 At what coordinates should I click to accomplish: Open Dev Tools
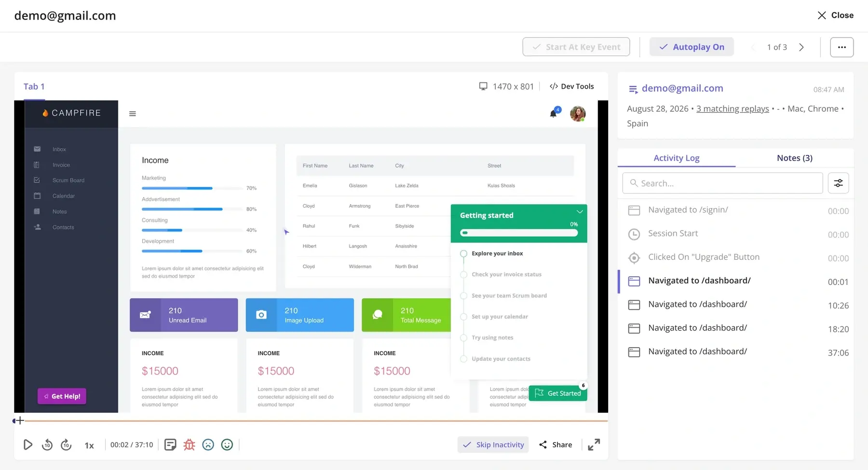[x=572, y=86]
